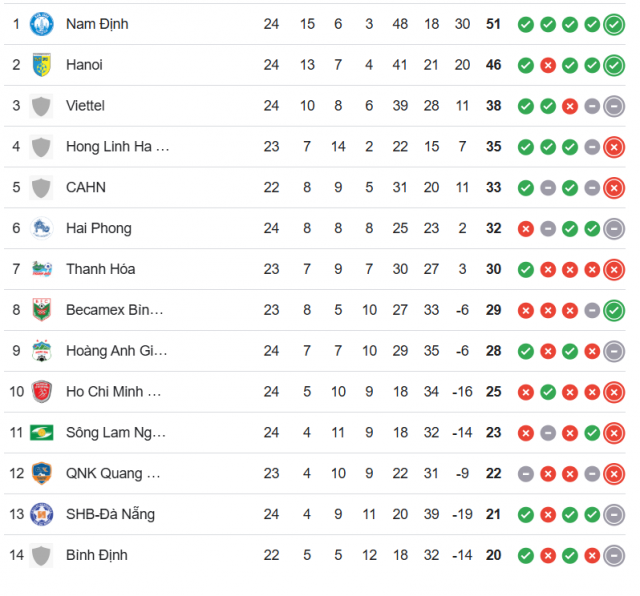Click the Sông Lam Nghệ An green logo

tap(42, 432)
